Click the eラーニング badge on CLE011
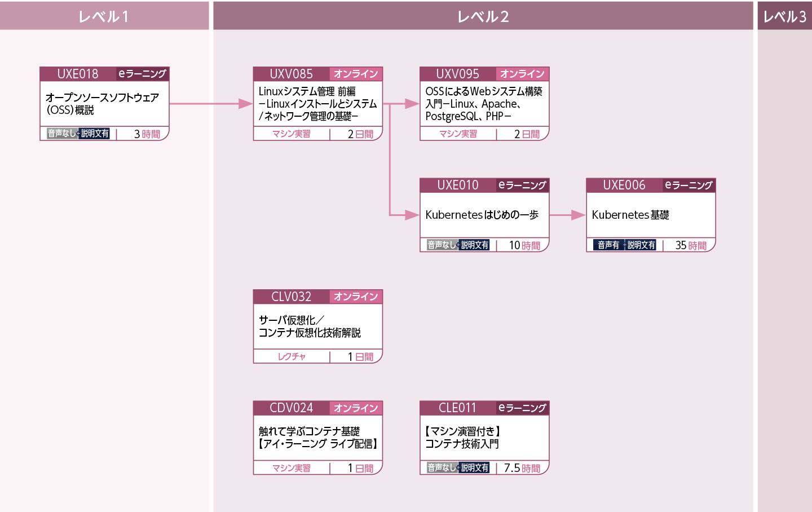Image resolution: width=812 pixels, height=512 pixels. point(522,408)
